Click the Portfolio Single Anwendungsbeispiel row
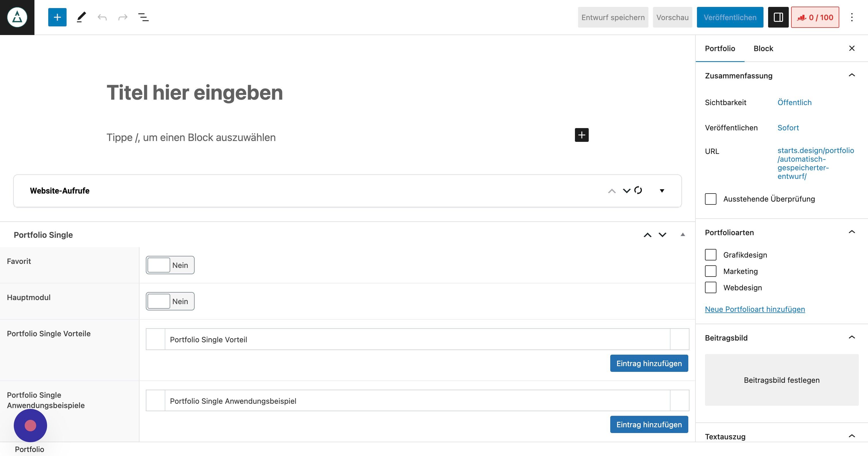Screen dimensions: 868x456 click(x=417, y=401)
